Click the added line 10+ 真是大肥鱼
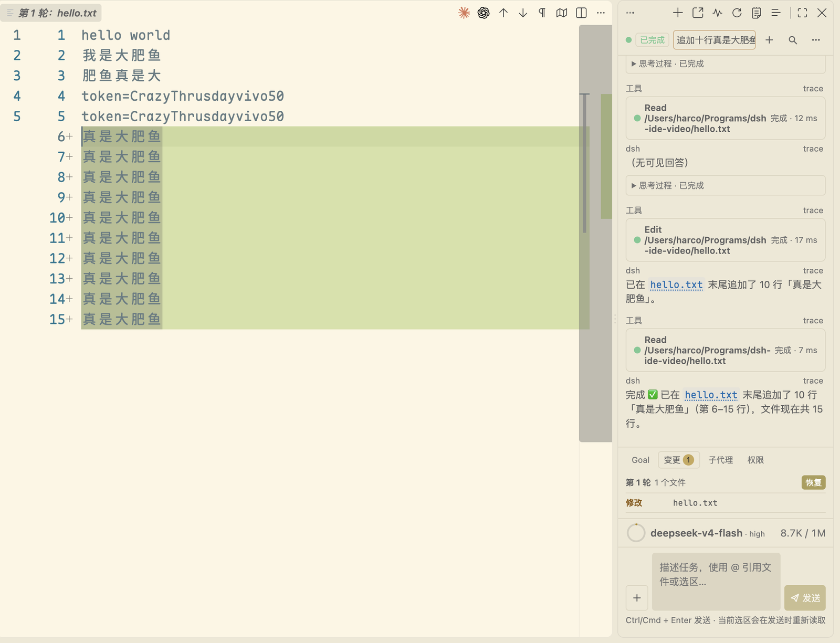 coord(121,218)
